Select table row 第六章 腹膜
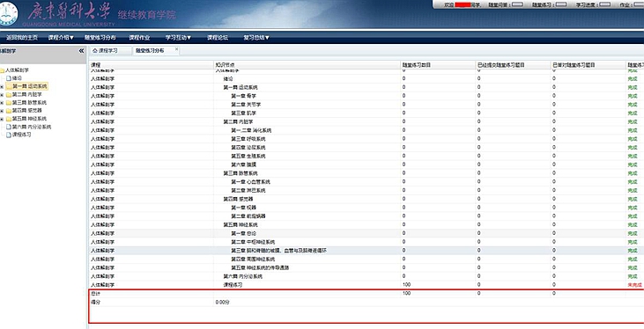 tap(366, 164)
